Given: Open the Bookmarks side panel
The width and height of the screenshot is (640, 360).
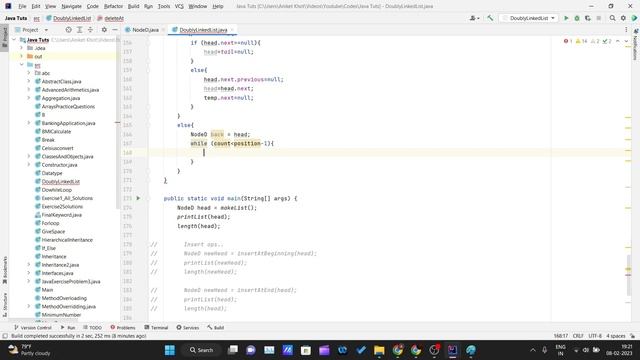Looking at the screenshot, I should (x=4, y=270).
